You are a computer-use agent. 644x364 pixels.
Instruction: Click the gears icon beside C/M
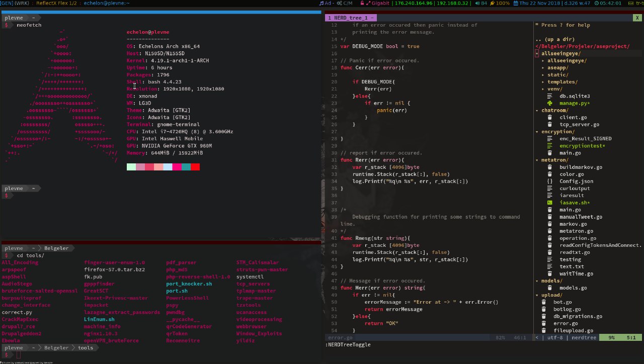339,3
